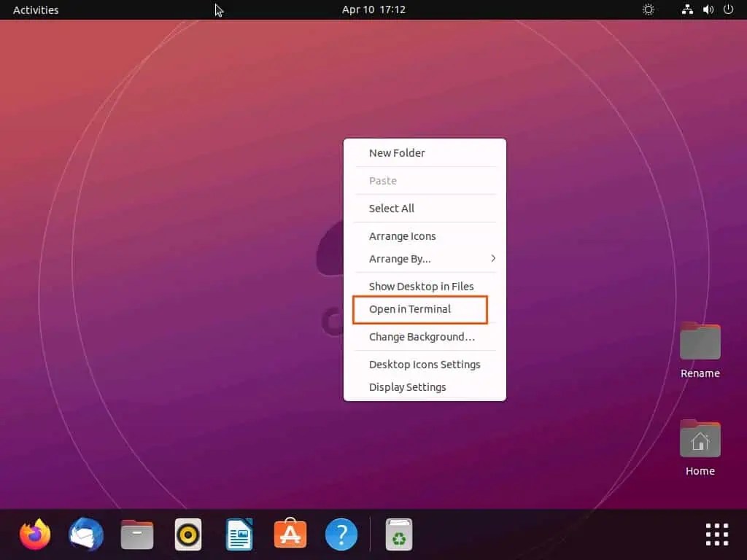Click the brightness indicator in the top bar
This screenshot has height=560, width=747.
[x=648, y=9]
